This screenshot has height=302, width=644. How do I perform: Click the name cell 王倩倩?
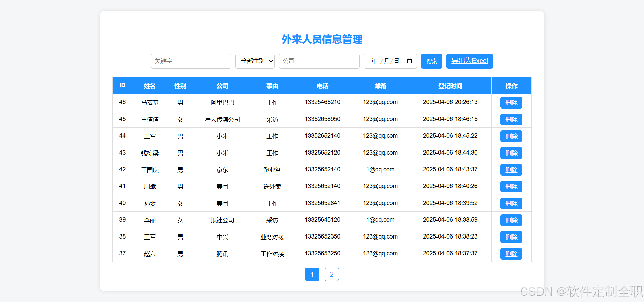pos(150,119)
